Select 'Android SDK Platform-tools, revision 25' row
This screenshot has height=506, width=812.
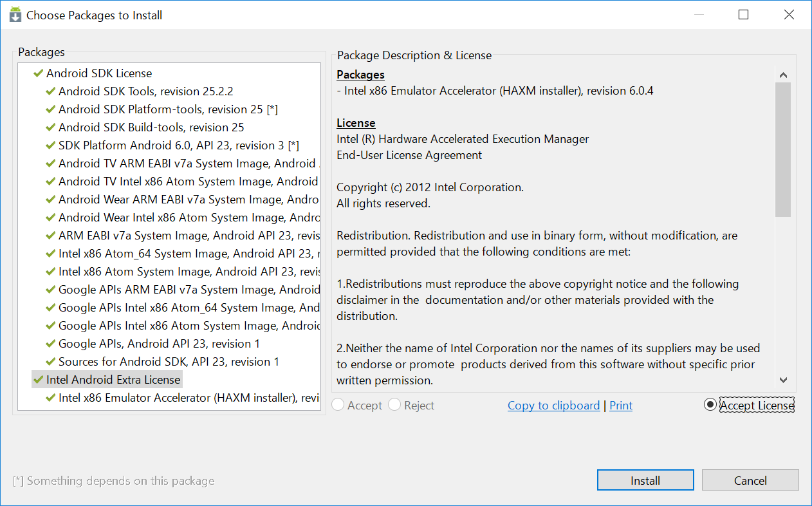(168, 109)
